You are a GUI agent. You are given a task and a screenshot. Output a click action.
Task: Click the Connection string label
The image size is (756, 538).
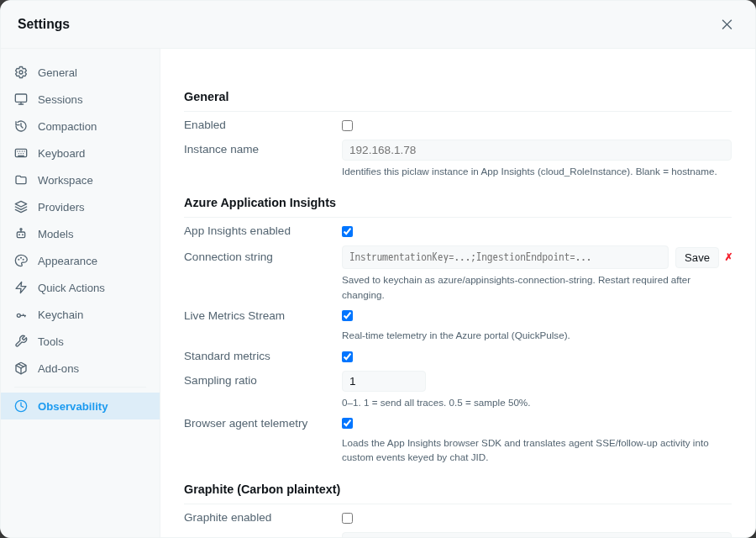pyautogui.click(x=228, y=256)
